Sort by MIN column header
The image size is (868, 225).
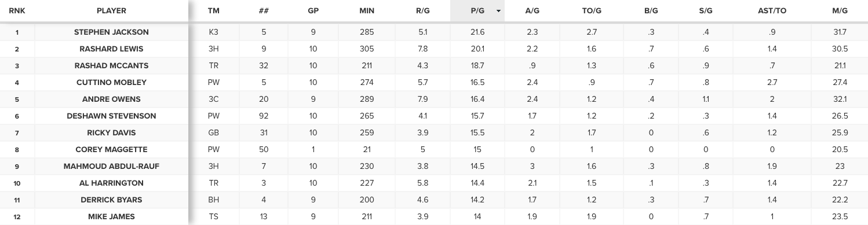[x=367, y=11]
